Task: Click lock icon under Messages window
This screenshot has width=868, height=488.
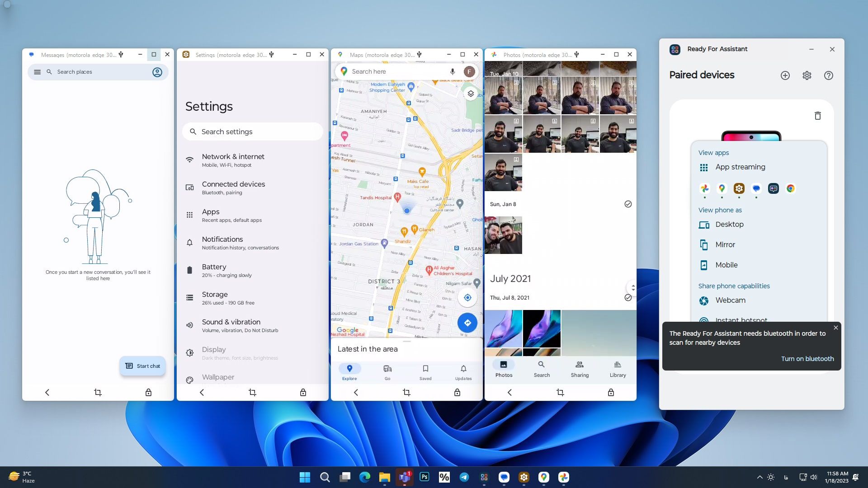Action: coord(148,392)
